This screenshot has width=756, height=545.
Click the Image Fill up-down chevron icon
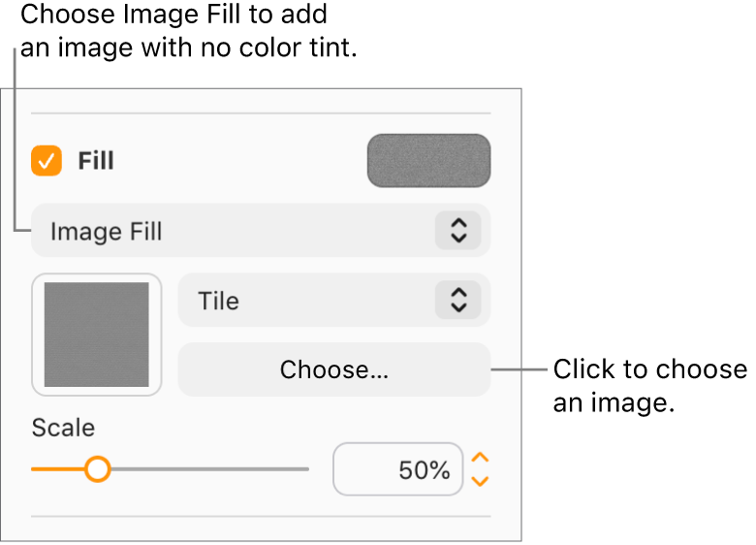click(x=458, y=231)
